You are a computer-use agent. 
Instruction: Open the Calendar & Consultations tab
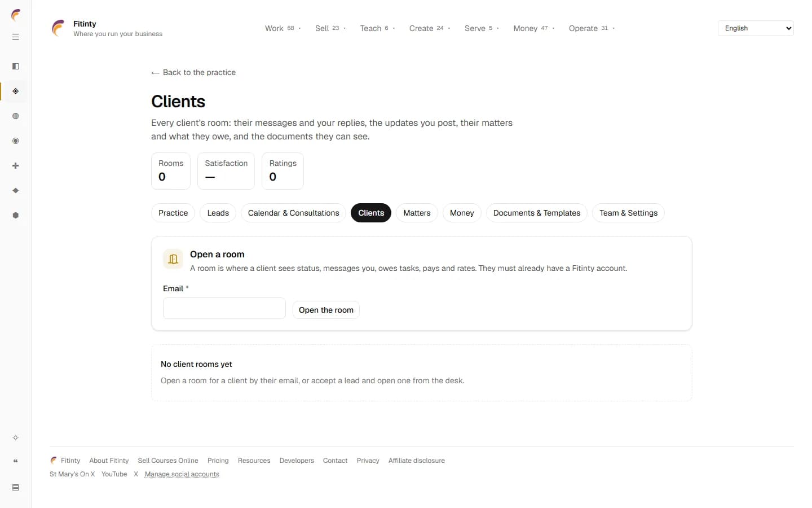(x=293, y=213)
